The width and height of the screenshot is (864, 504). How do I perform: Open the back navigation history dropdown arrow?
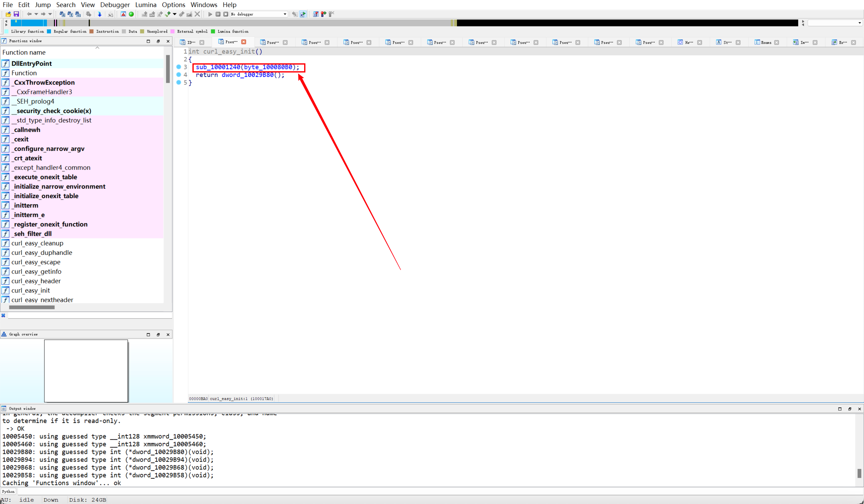coord(36,14)
